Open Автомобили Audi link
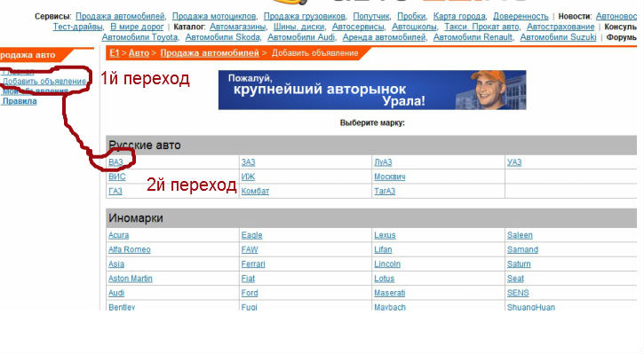 [x=301, y=37]
